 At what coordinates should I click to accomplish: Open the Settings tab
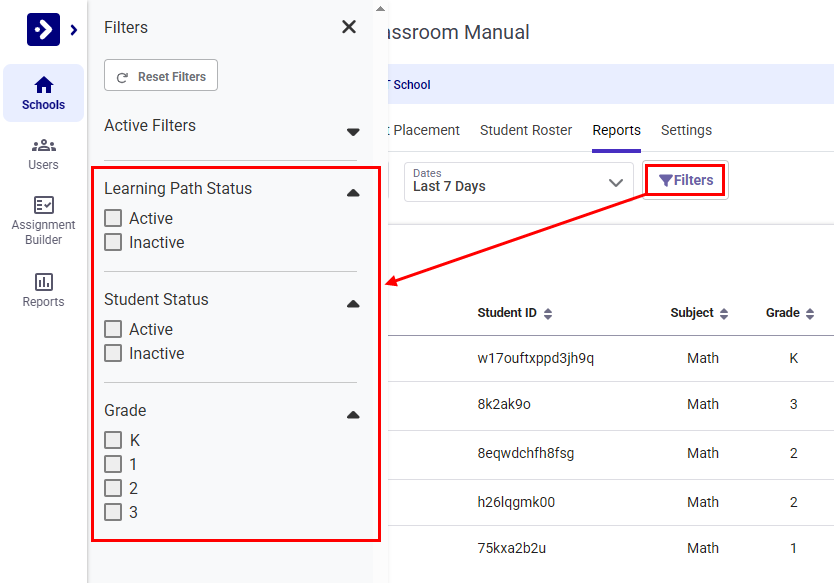click(686, 130)
